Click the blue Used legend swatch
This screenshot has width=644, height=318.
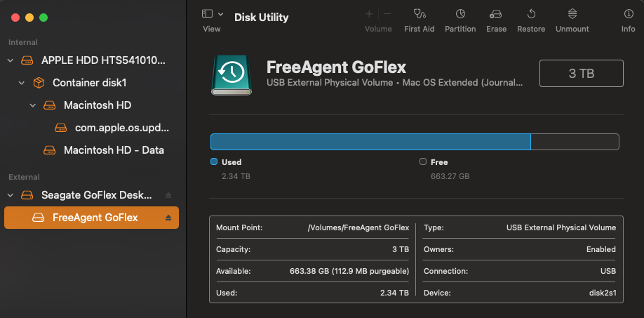click(x=213, y=162)
